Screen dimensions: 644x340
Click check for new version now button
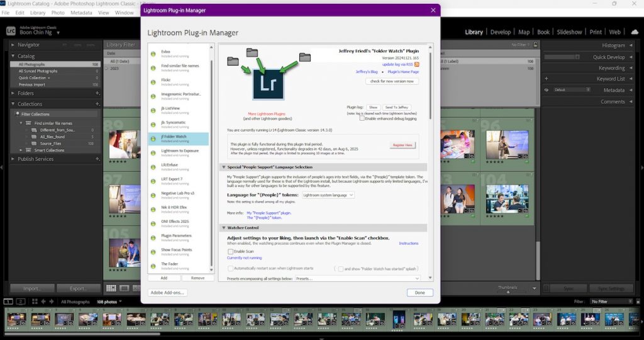point(392,81)
